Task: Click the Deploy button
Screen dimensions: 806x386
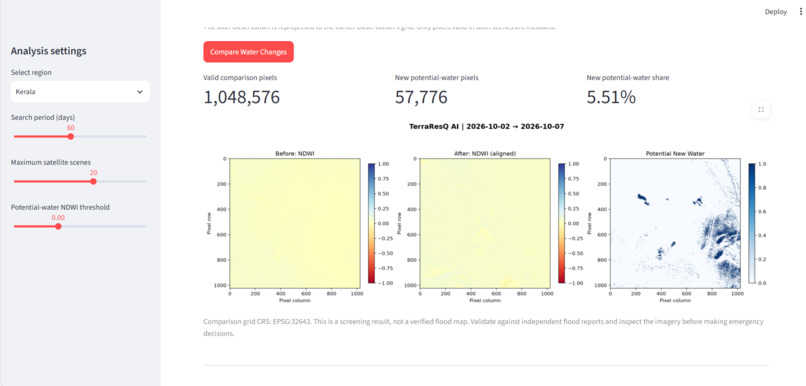Action: click(776, 12)
